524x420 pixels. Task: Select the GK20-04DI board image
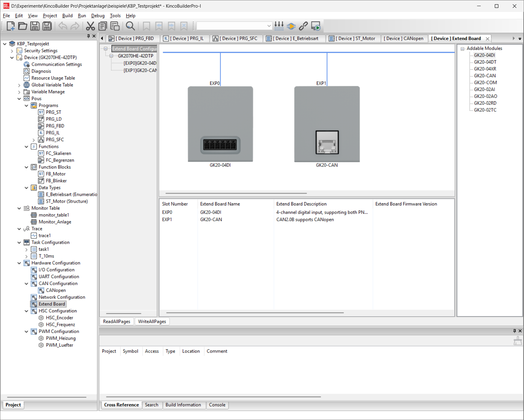(x=220, y=124)
